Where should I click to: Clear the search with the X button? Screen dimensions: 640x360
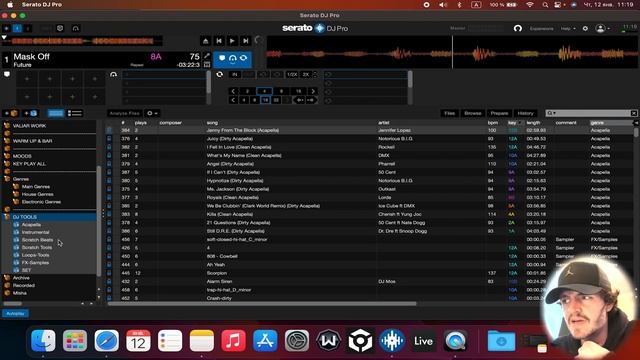click(633, 113)
